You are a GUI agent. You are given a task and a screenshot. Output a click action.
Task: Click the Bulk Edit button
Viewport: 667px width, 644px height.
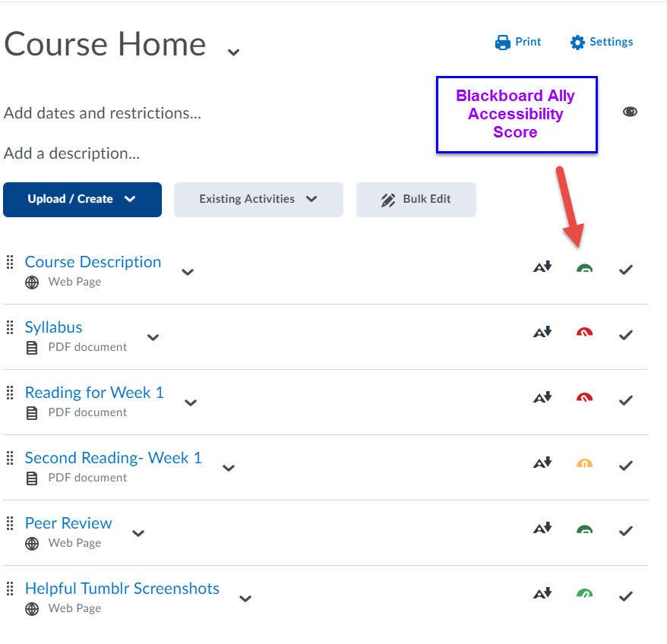pyautogui.click(x=416, y=199)
